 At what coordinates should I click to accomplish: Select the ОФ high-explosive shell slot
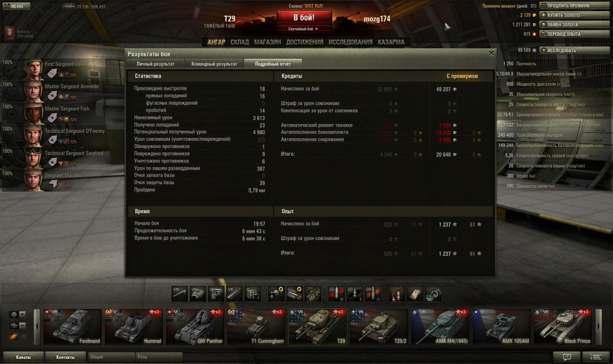tap(373, 294)
